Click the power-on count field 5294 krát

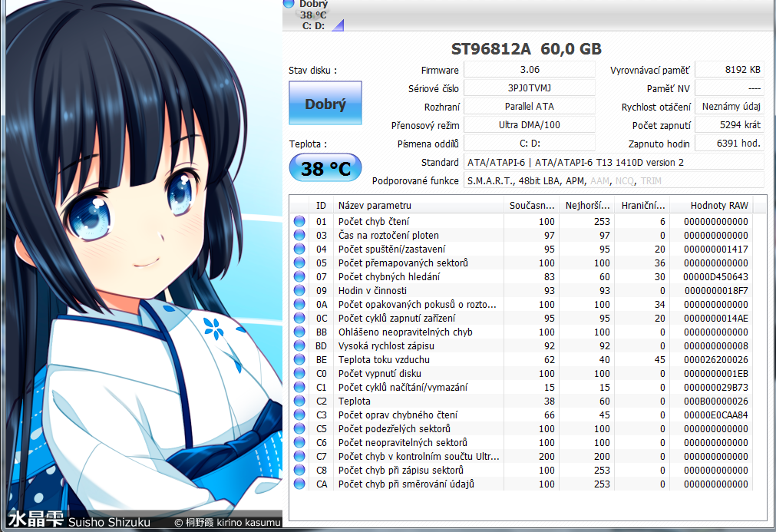(x=730, y=124)
